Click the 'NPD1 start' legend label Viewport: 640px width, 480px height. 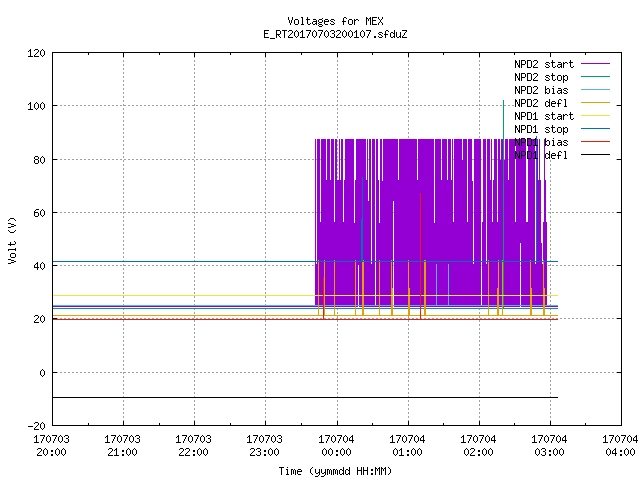544,116
